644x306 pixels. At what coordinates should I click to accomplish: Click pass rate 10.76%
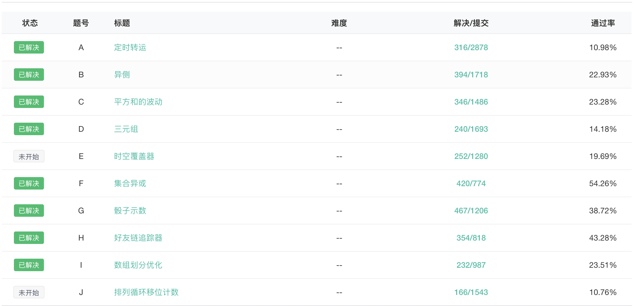click(603, 292)
